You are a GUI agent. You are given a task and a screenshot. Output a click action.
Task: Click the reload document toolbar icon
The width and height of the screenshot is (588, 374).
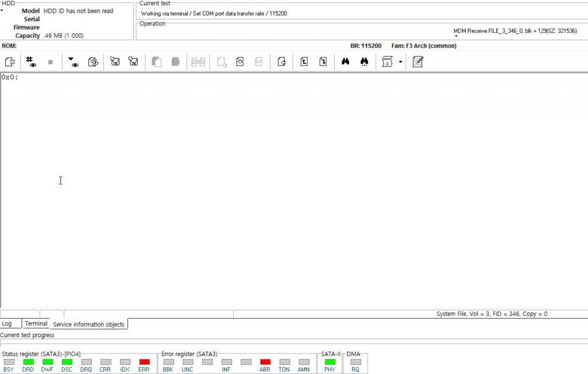(x=93, y=61)
